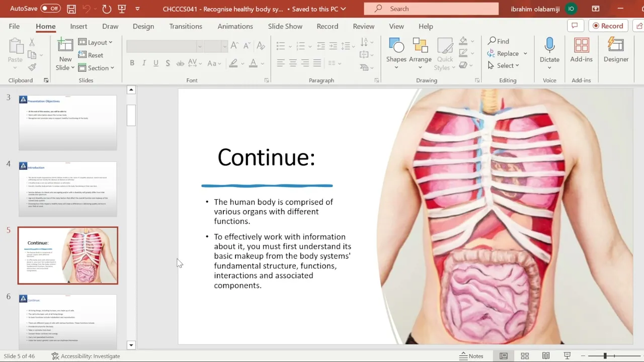Click the Record button at top right
This screenshot has height=362, width=644.
tap(608, 26)
